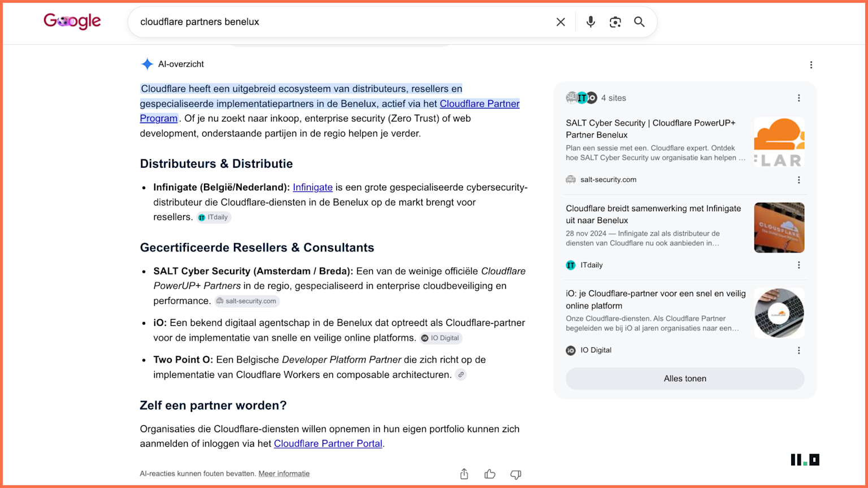Screen dimensions: 868x488
Task: Click the orange Cloudflare banner thumbnail
Action: pyautogui.click(x=779, y=228)
